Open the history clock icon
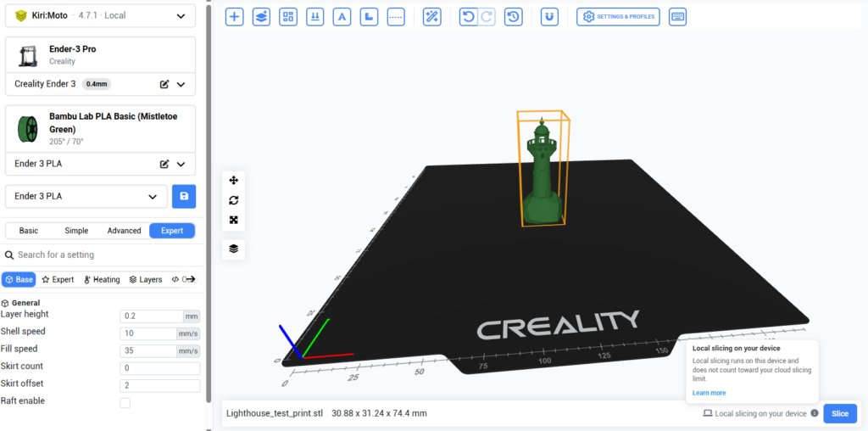 pos(514,17)
